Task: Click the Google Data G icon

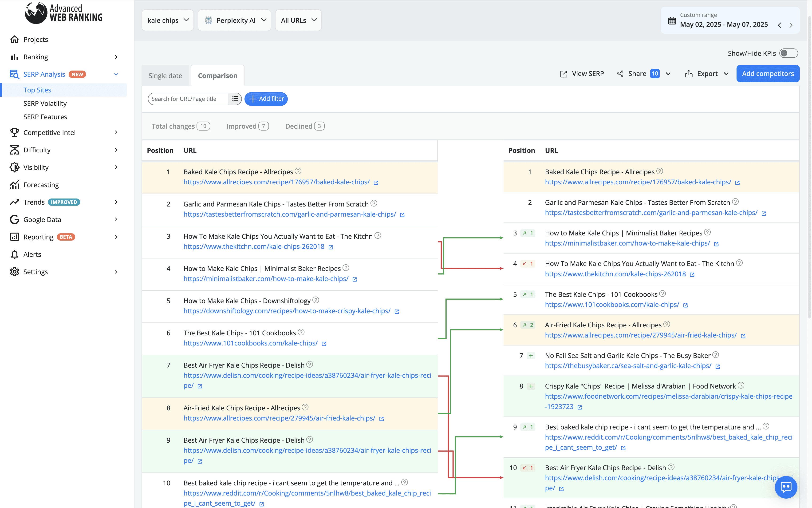Action: coord(14,219)
